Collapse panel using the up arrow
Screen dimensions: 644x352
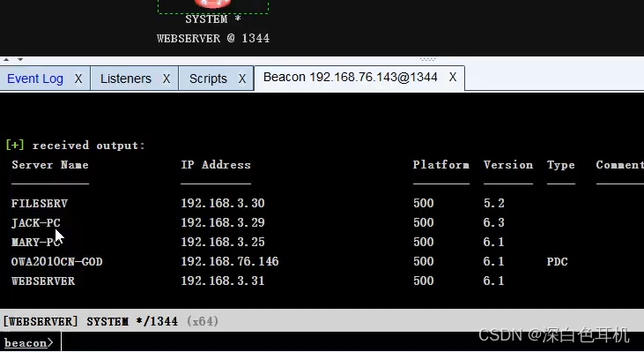click(x=6, y=60)
